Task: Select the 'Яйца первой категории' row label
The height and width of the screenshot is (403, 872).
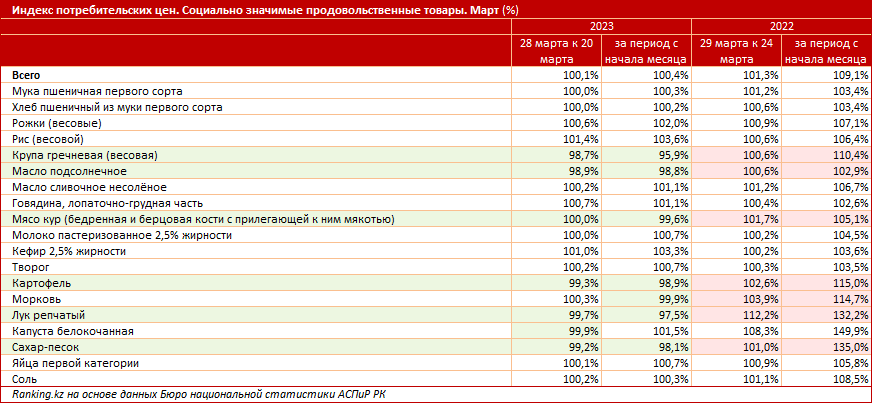Action: pos(75,363)
